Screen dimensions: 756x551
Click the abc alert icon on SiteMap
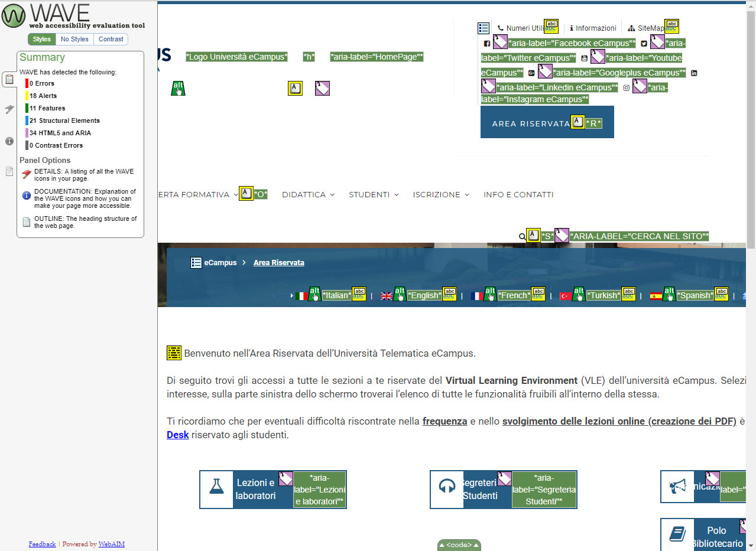pos(671,26)
